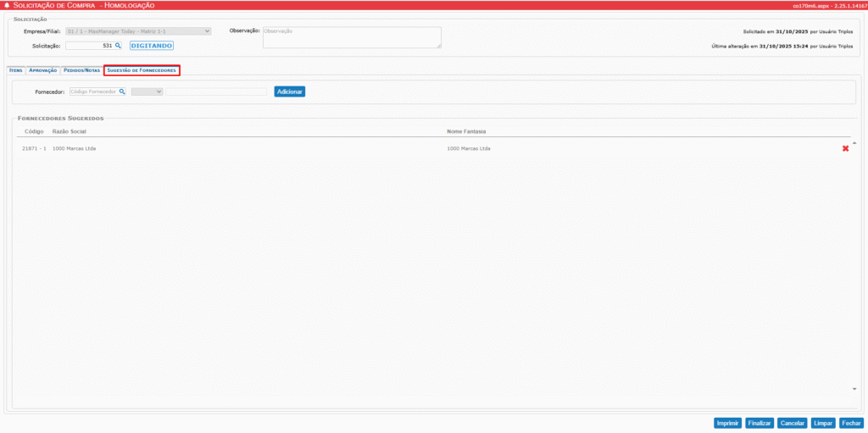The image size is (868, 433).
Task: Go to the Pedidos/Notas tab
Action: click(81, 70)
